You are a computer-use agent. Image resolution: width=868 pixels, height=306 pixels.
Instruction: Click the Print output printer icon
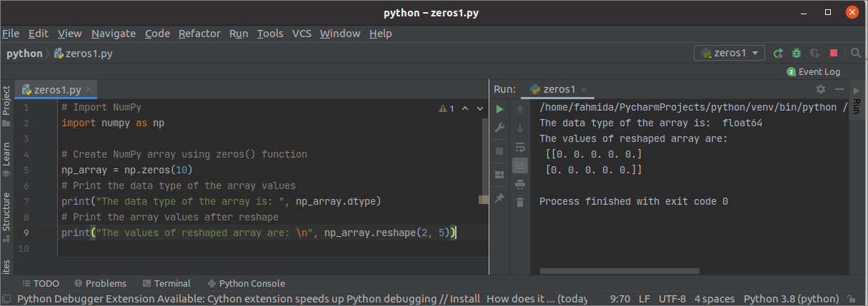pos(520,183)
